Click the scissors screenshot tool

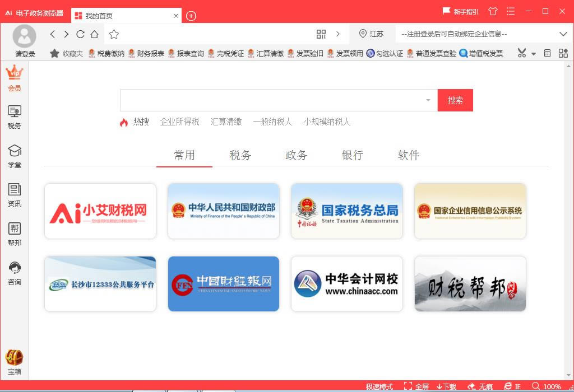coord(522,53)
